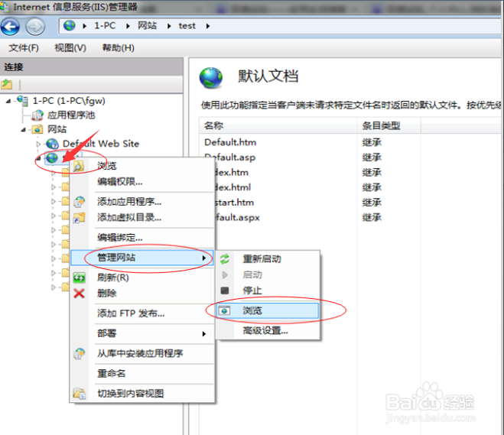504x435 pixels.
Task: Open the 管理网站 submenu
Action: pyautogui.click(x=142, y=258)
